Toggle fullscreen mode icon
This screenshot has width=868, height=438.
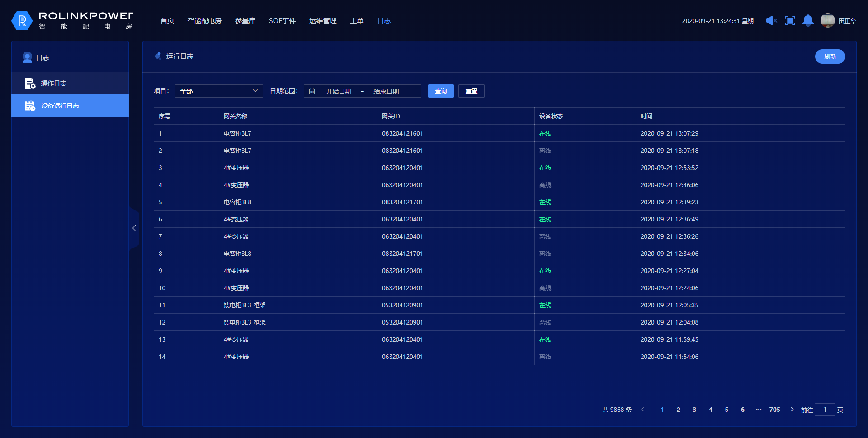tap(790, 21)
